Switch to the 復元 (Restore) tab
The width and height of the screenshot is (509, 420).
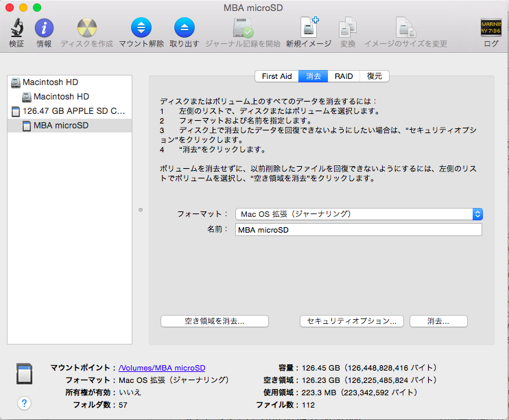pyautogui.click(x=375, y=76)
